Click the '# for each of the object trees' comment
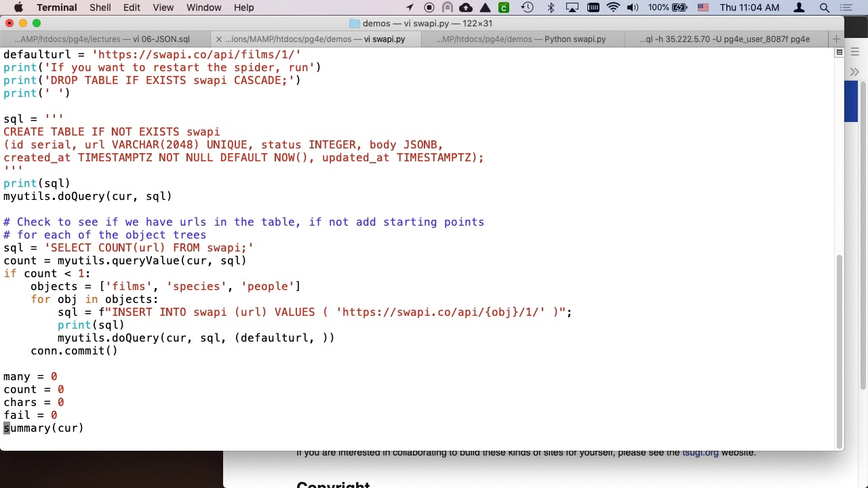The image size is (868, 488). click(104, 235)
